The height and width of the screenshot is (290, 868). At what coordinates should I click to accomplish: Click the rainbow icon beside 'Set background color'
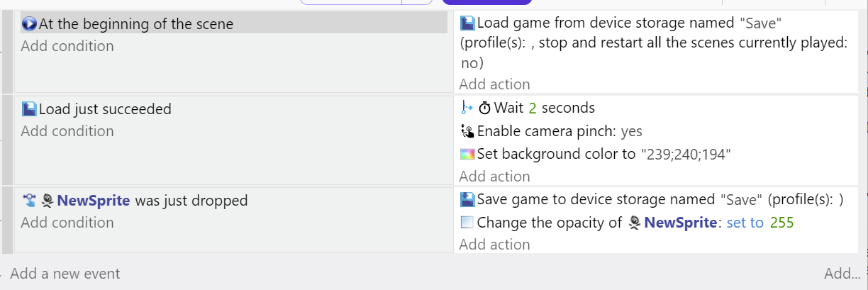coord(467,154)
